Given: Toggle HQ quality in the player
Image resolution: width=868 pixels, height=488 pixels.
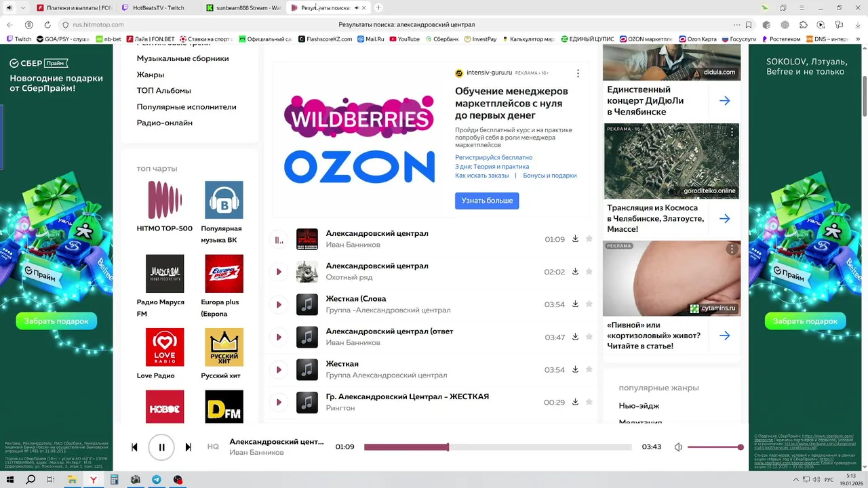Looking at the screenshot, I should [213, 447].
